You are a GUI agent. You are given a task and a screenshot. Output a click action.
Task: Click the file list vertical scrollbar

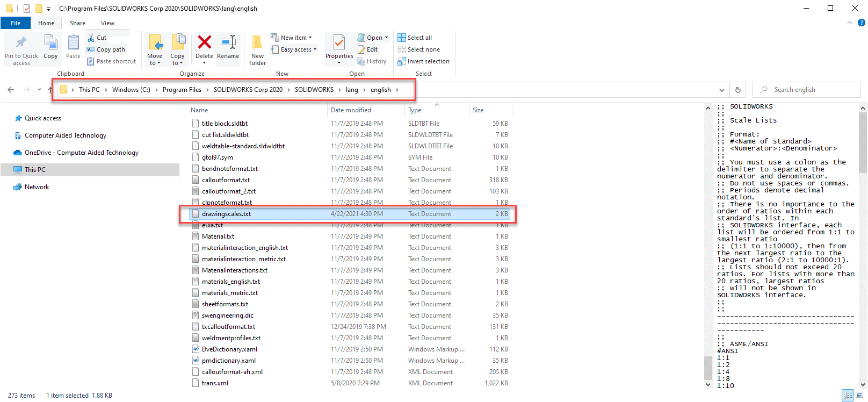(708, 368)
